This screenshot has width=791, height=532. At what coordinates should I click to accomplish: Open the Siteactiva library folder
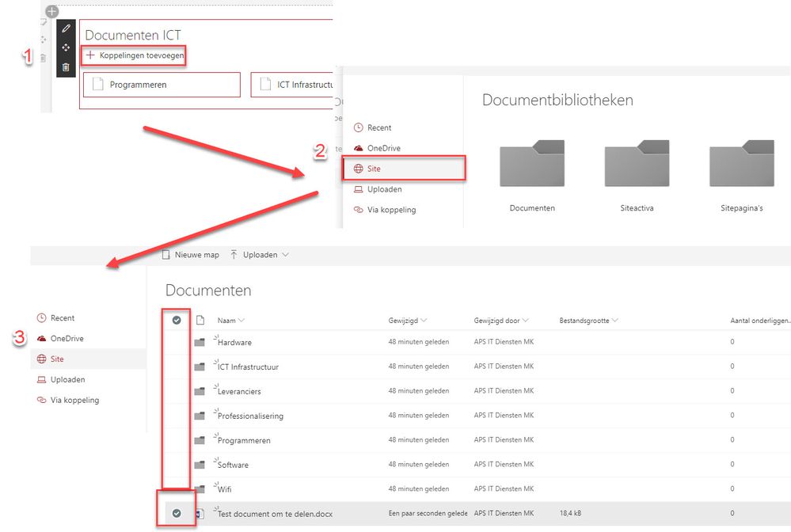pyautogui.click(x=637, y=176)
